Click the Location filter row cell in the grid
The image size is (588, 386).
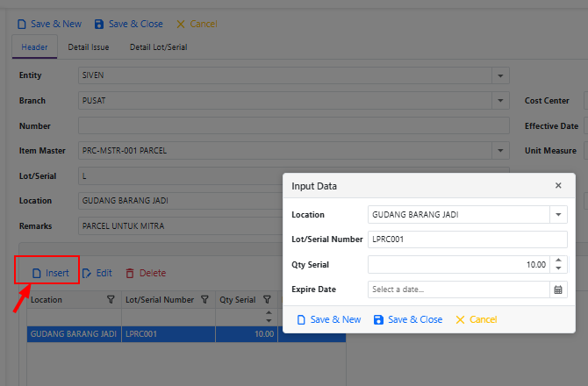pos(74,317)
